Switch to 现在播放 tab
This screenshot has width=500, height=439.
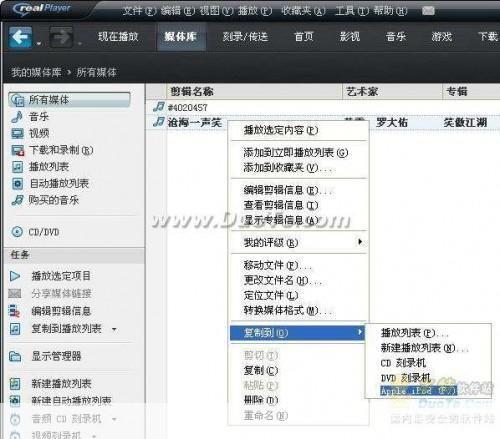[x=118, y=37]
